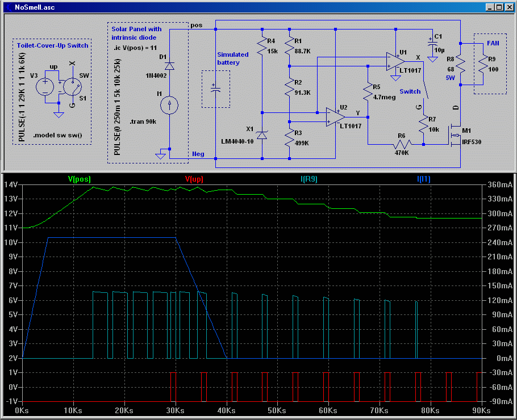This screenshot has height=420, width=517.
Task: Select the I1 current source symbol
Action: pyautogui.click(x=169, y=105)
